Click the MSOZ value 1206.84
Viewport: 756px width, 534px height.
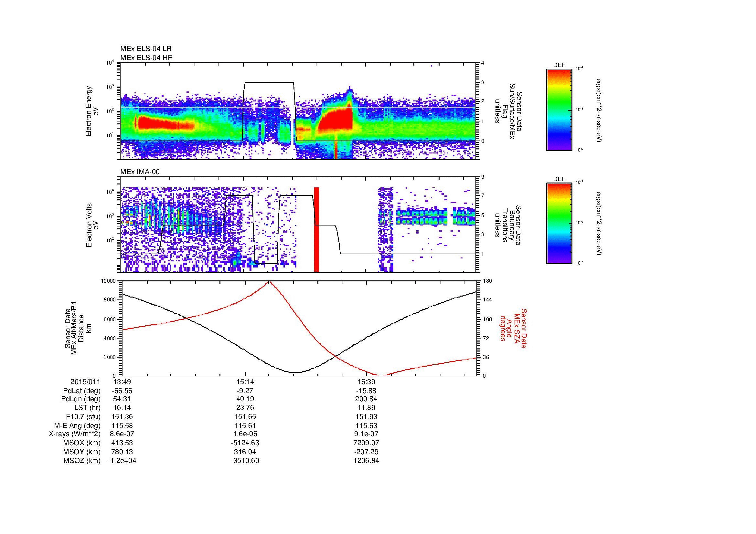(x=366, y=461)
